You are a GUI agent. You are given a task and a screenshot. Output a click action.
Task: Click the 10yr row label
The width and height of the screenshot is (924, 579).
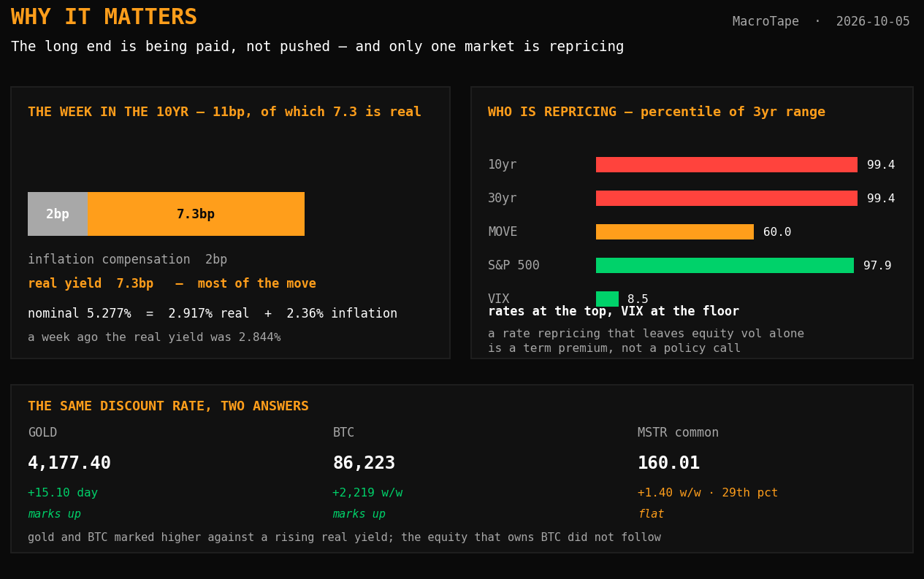503,165
